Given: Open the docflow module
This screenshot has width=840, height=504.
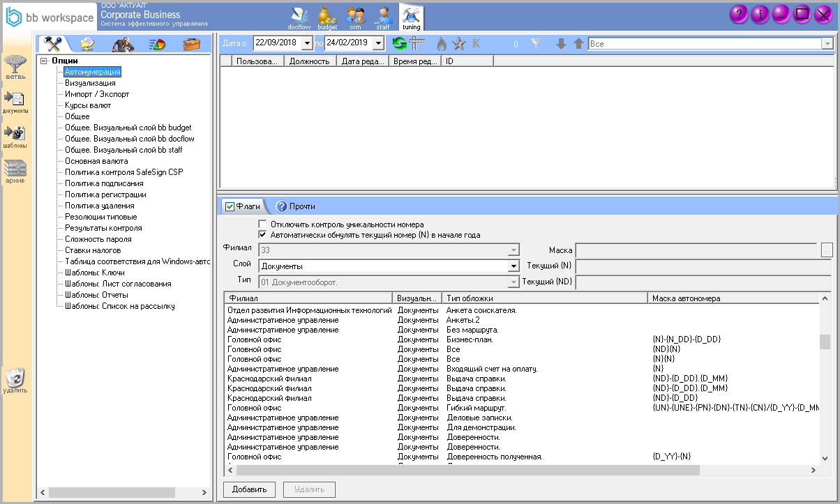Looking at the screenshot, I should click(x=299, y=17).
